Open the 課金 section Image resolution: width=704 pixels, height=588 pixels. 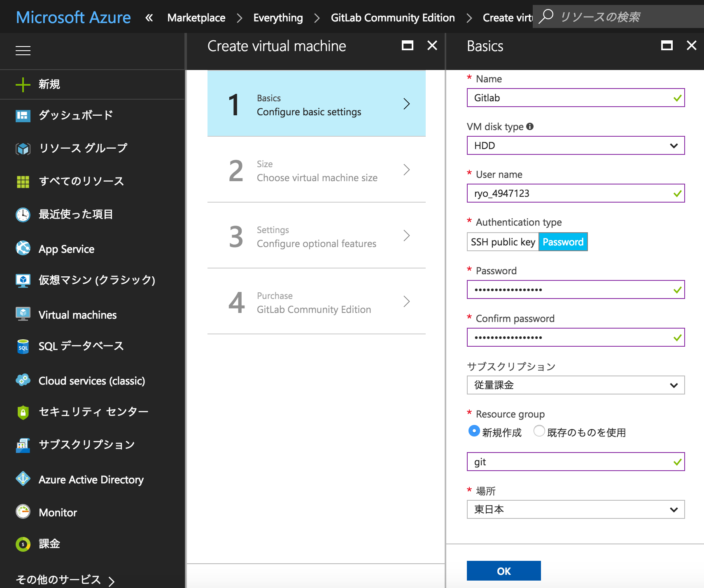49,544
